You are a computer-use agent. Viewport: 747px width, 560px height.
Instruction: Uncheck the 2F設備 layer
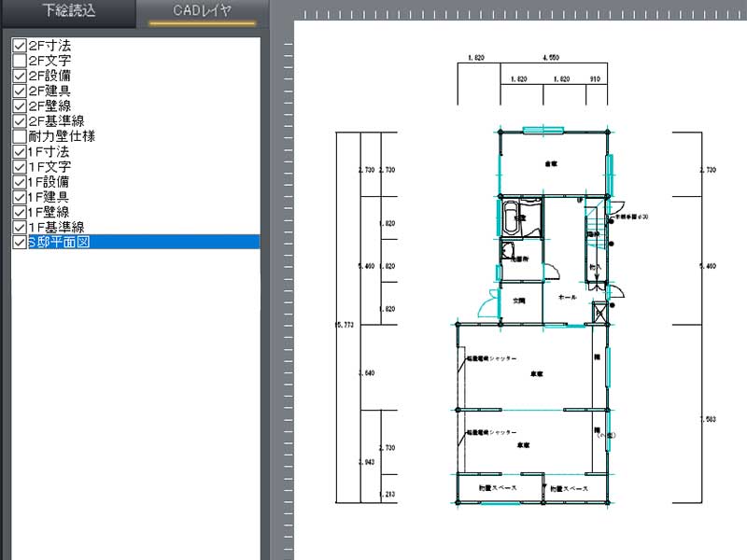pos(19,76)
